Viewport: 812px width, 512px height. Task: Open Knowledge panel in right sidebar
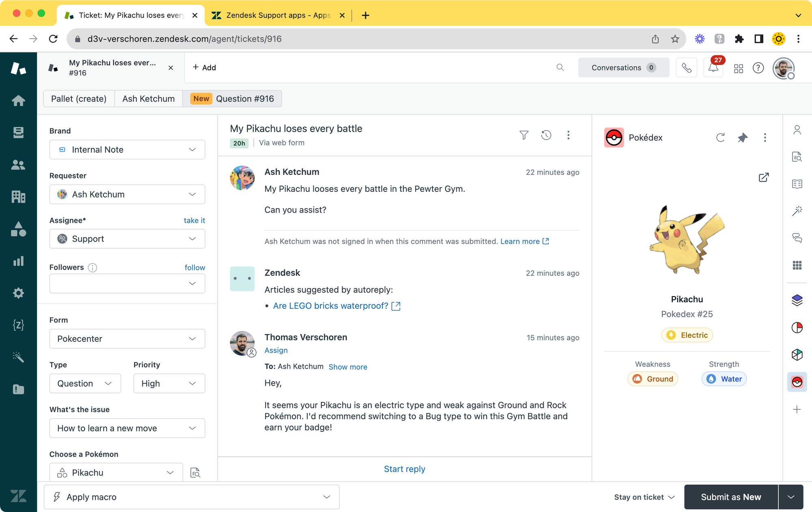click(797, 184)
